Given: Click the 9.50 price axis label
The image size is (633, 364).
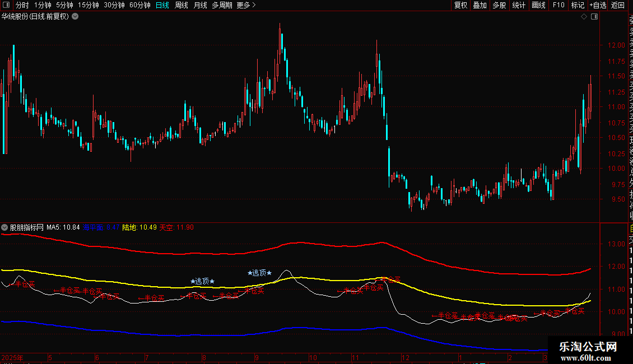Looking at the screenshot, I should click(618, 199).
